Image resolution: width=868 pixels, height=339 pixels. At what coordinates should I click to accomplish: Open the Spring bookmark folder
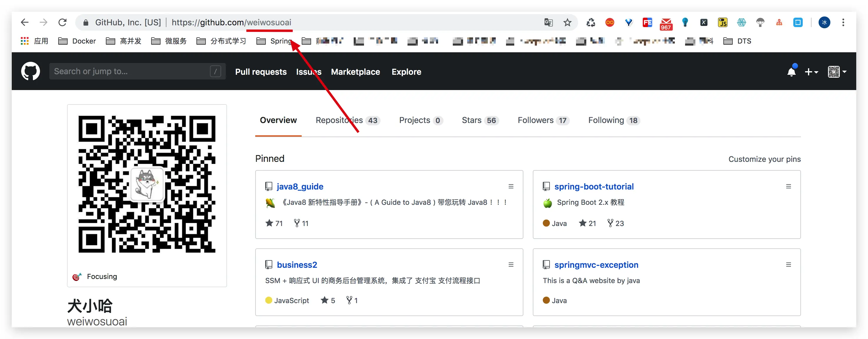tap(274, 41)
